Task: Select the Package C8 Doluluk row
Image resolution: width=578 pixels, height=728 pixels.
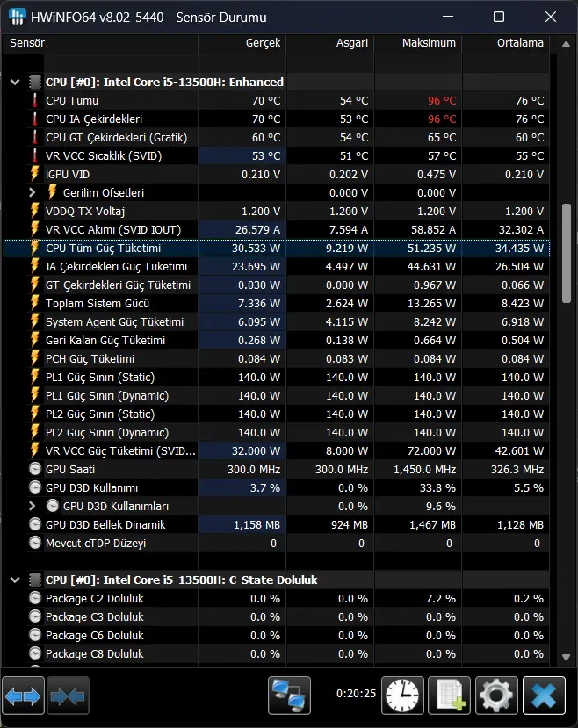Action: coord(276,653)
